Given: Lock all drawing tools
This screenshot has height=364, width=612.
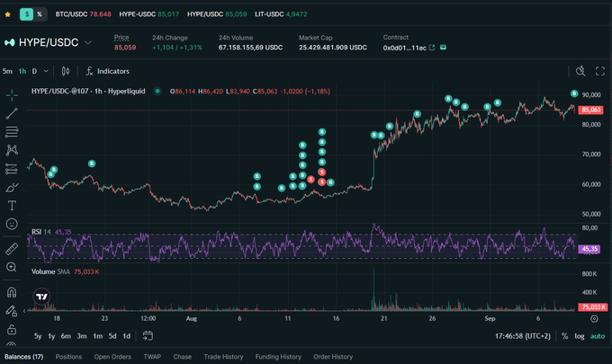Looking at the screenshot, I should tap(12, 330).
